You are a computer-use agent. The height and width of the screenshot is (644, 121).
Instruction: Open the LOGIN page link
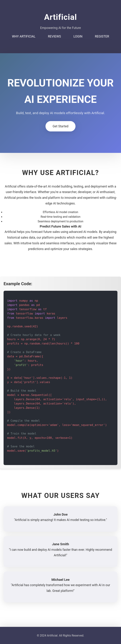pyautogui.click(x=78, y=36)
